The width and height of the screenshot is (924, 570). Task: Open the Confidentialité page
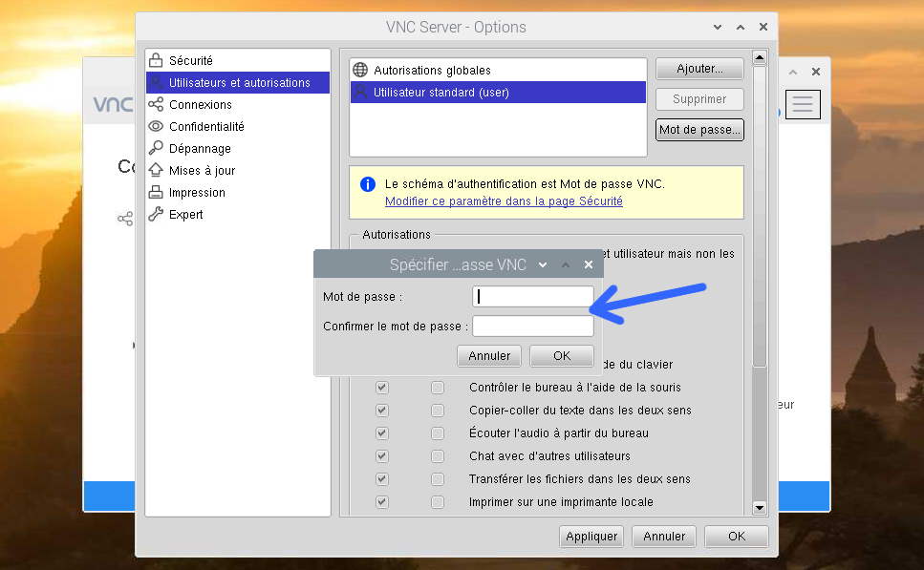click(238, 126)
